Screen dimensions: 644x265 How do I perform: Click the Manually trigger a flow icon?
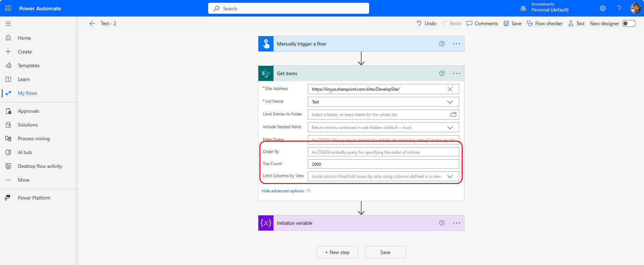tap(266, 44)
